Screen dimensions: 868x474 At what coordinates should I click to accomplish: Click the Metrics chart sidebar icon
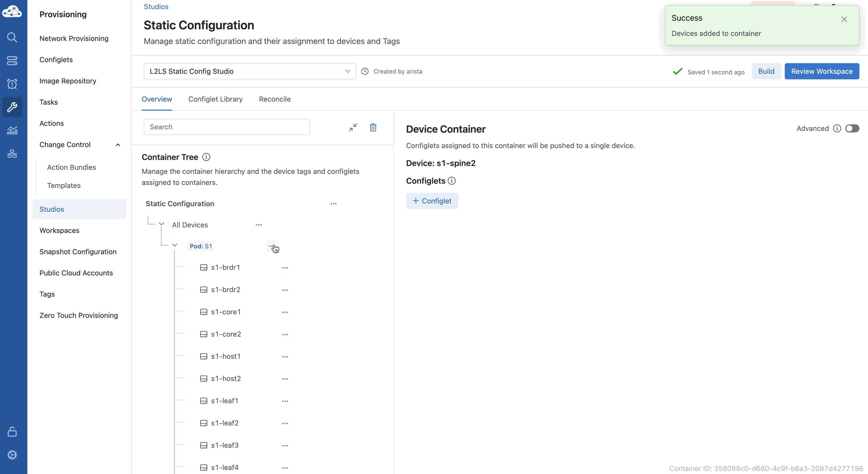[12, 130]
